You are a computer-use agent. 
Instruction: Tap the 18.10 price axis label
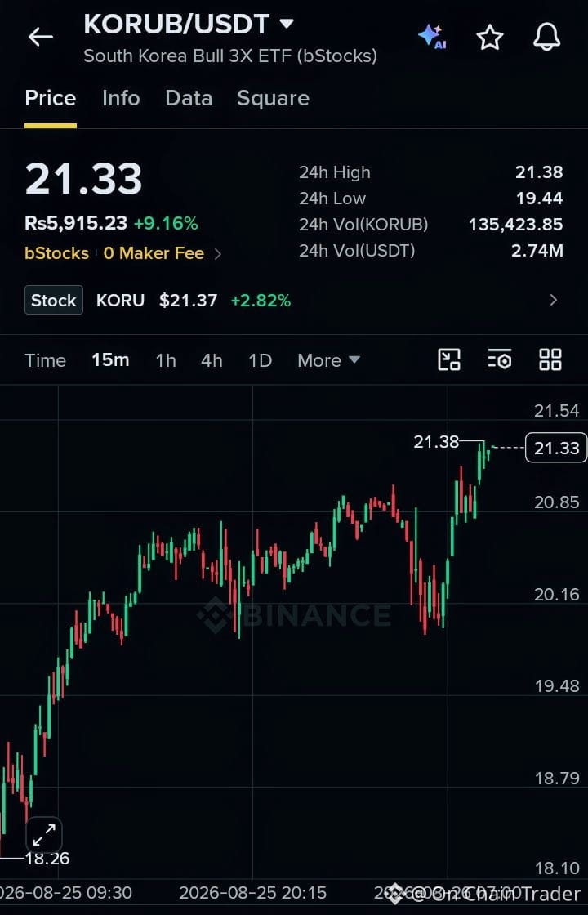[x=556, y=869]
